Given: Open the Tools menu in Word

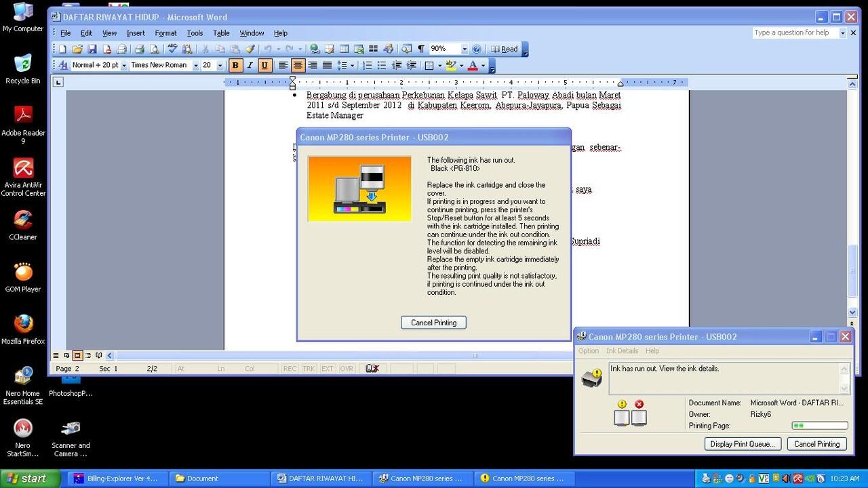Looking at the screenshot, I should 195,33.
